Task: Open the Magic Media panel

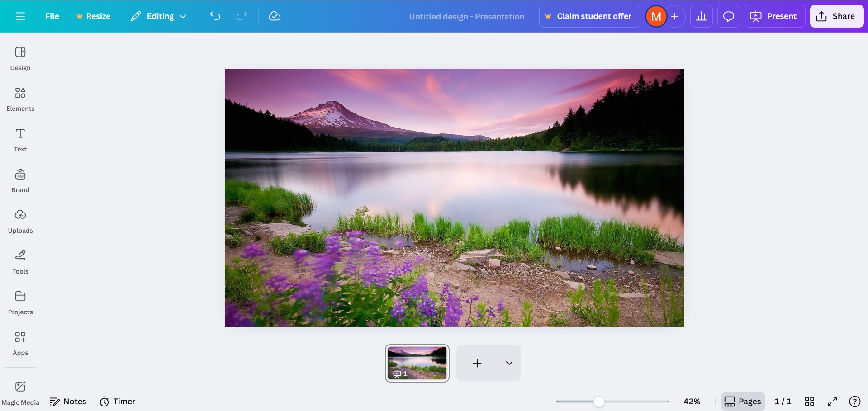Action: coord(20,393)
